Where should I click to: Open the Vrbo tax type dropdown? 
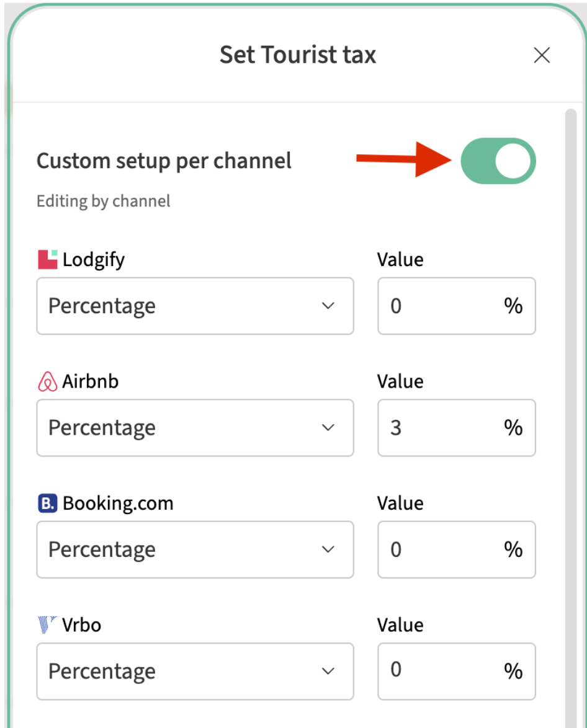pos(195,671)
